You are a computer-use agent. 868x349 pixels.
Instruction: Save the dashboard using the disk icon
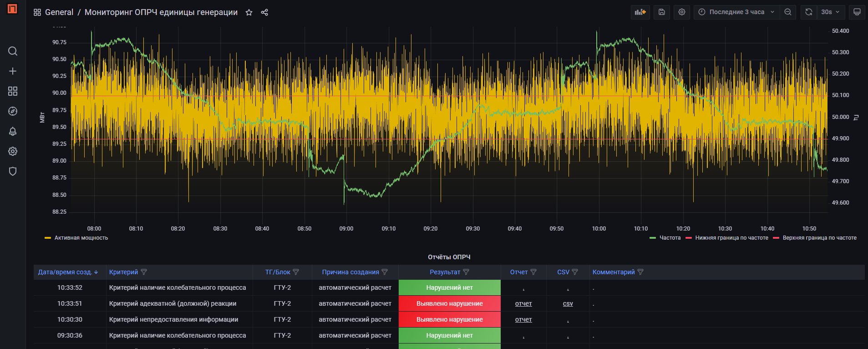pos(662,12)
